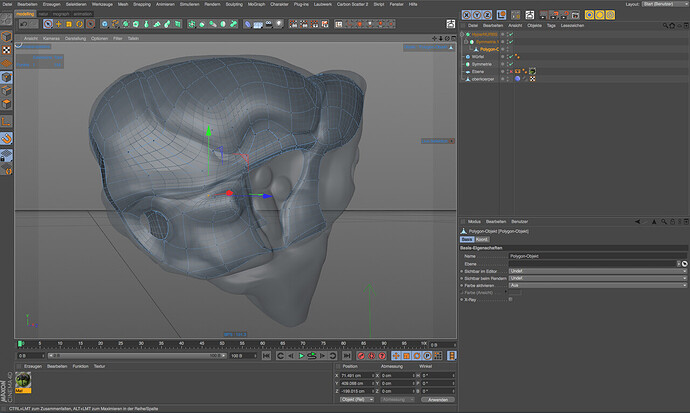Image resolution: width=690 pixels, height=413 pixels.
Task: Open viewport Kameras menu
Action: point(51,38)
